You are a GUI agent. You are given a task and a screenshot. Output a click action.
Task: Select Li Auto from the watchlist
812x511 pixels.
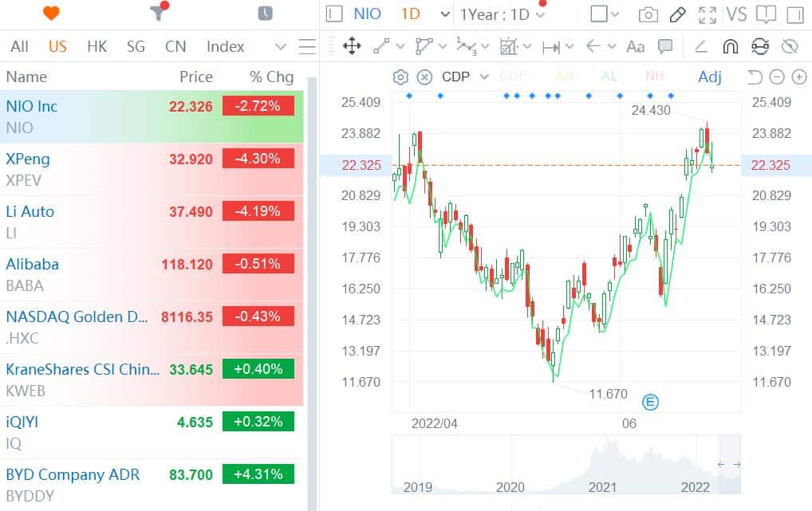[80, 221]
